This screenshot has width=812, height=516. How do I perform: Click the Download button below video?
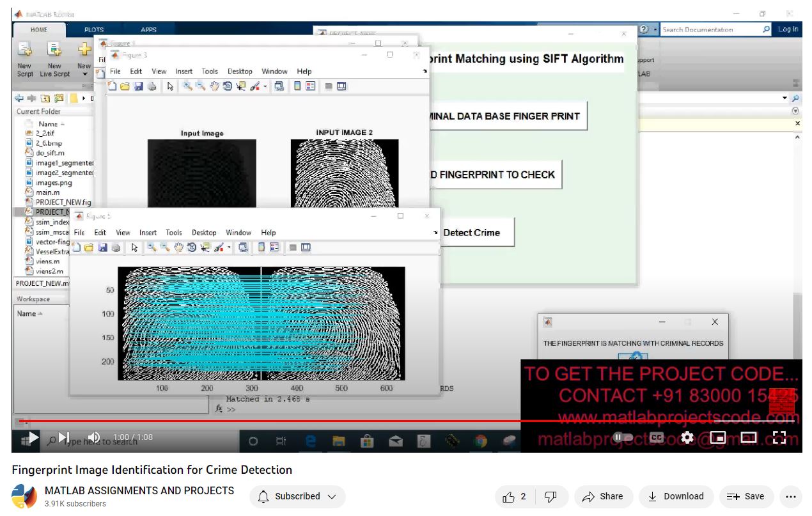pos(676,496)
